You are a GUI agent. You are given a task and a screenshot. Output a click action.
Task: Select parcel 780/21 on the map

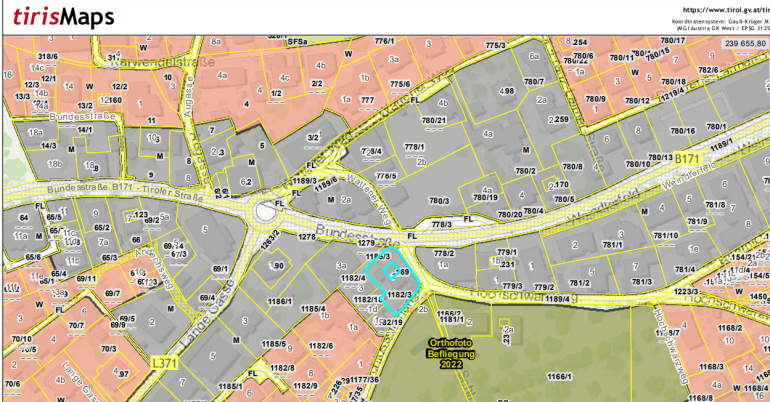(432, 121)
